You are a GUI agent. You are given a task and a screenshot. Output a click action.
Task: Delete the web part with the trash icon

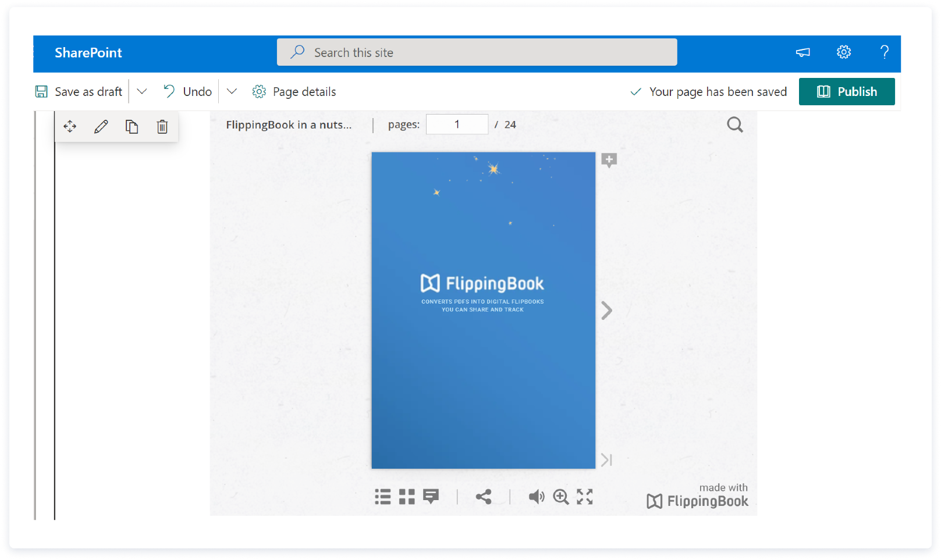(x=162, y=126)
